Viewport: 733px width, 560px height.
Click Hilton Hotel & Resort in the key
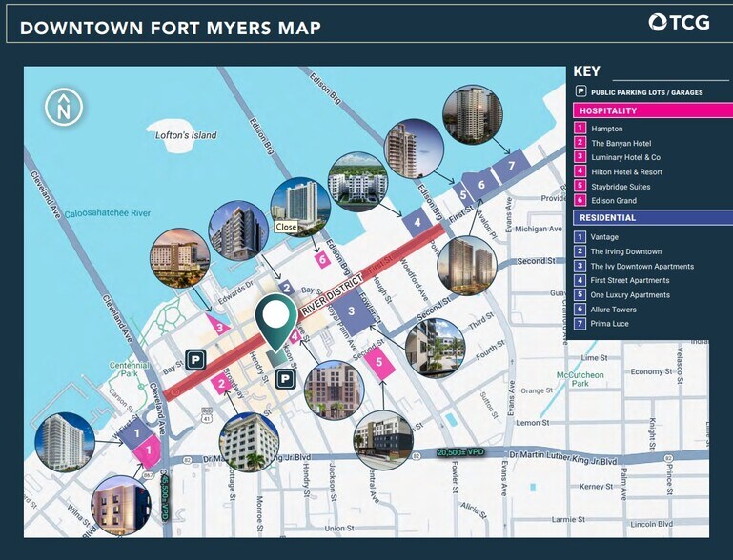point(626,172)
